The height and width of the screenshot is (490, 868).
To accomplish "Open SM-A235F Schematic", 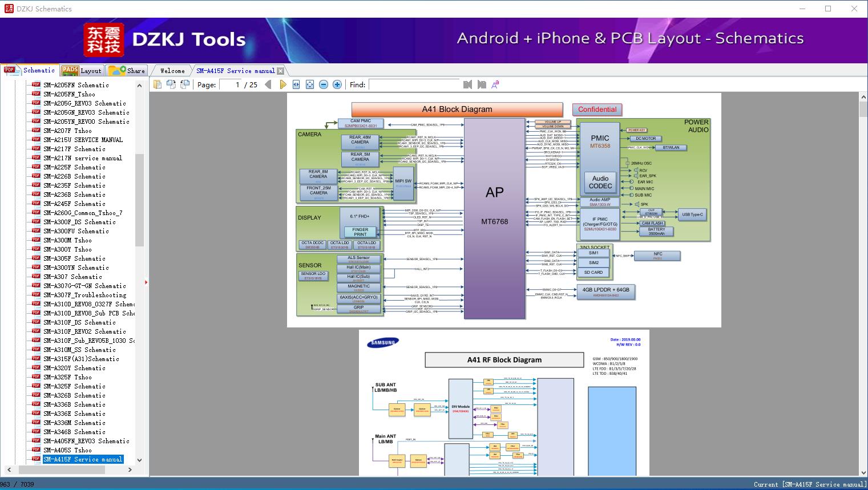I will (74, 185).
